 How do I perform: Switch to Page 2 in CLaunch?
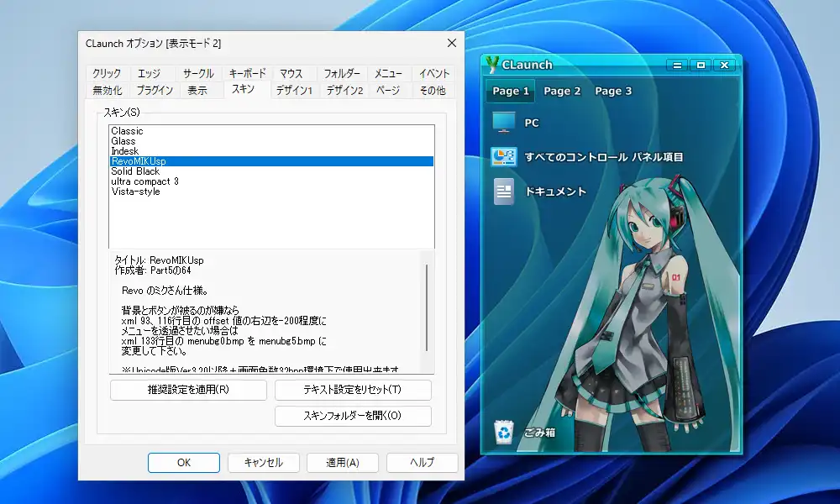point(562,91)
